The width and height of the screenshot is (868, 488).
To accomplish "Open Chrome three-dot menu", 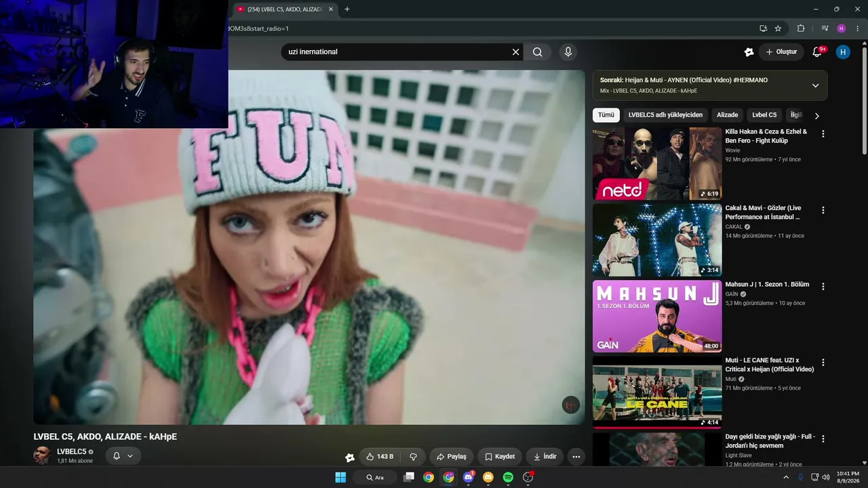I will (x=857, y=28).
